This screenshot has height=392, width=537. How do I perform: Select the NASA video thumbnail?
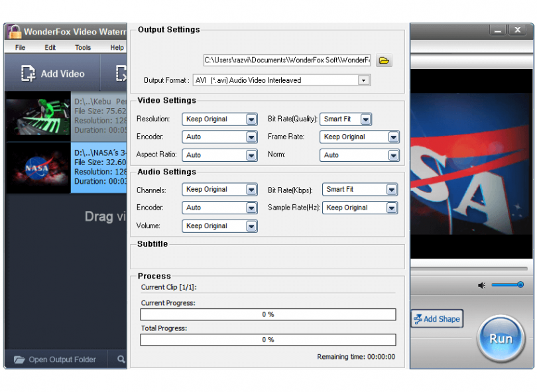(38, 168)
